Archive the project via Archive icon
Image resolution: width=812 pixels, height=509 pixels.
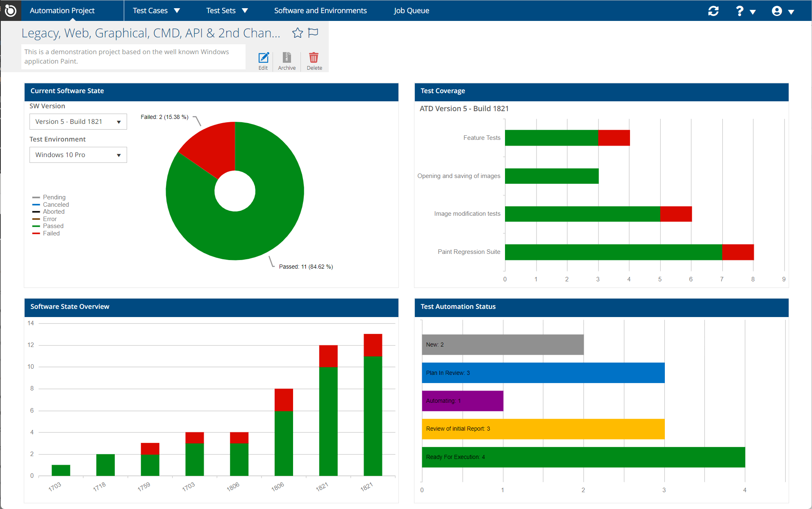(287, 61)
